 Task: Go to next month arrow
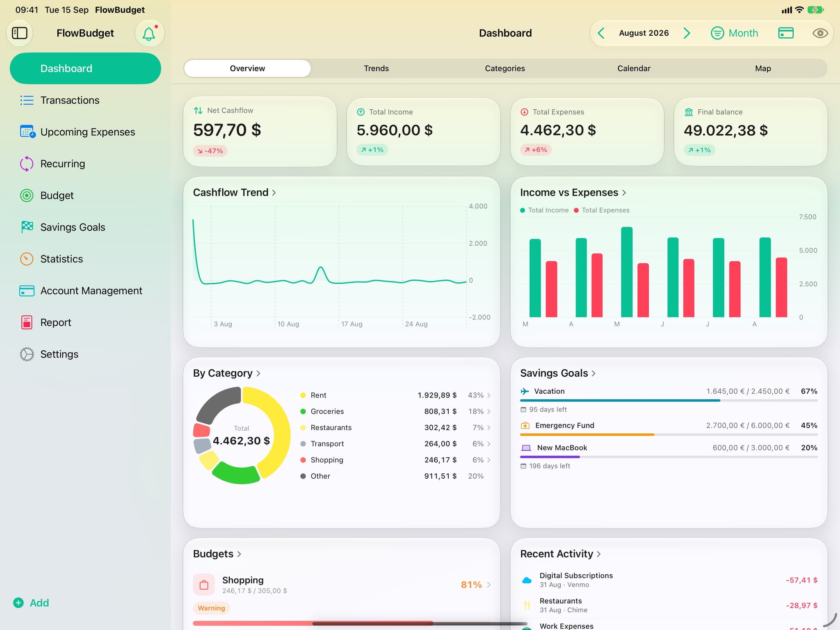[x=687, y=33]
